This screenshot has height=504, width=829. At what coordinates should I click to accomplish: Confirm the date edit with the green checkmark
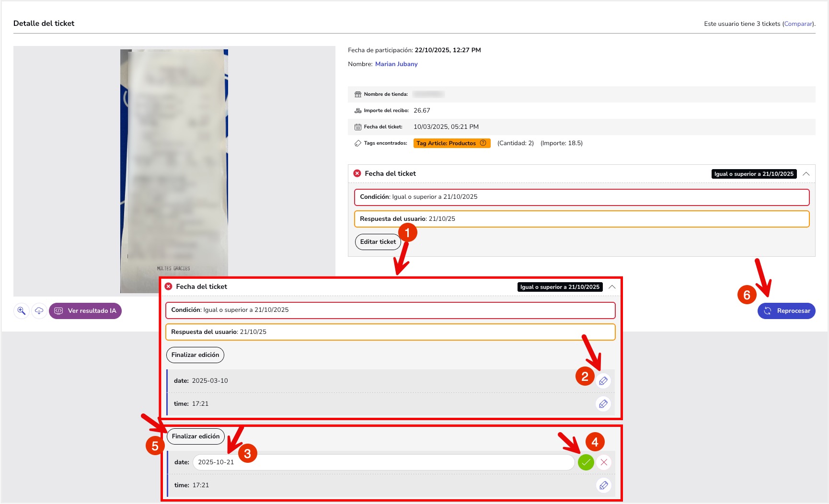point(586,462)
